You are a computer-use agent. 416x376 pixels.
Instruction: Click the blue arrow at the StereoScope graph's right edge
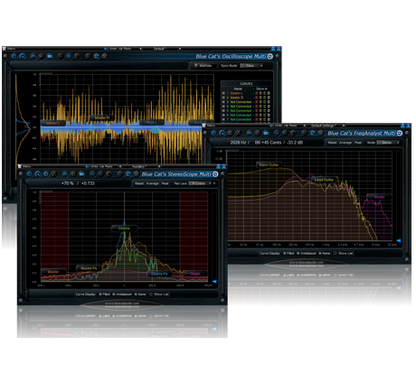pyautogui.click(x=214, y=282)
